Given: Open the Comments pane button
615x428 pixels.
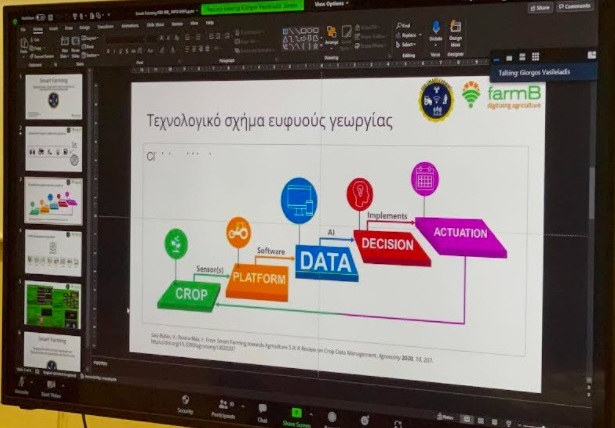Looking at the screenshot, I should (x=577, y=6).
